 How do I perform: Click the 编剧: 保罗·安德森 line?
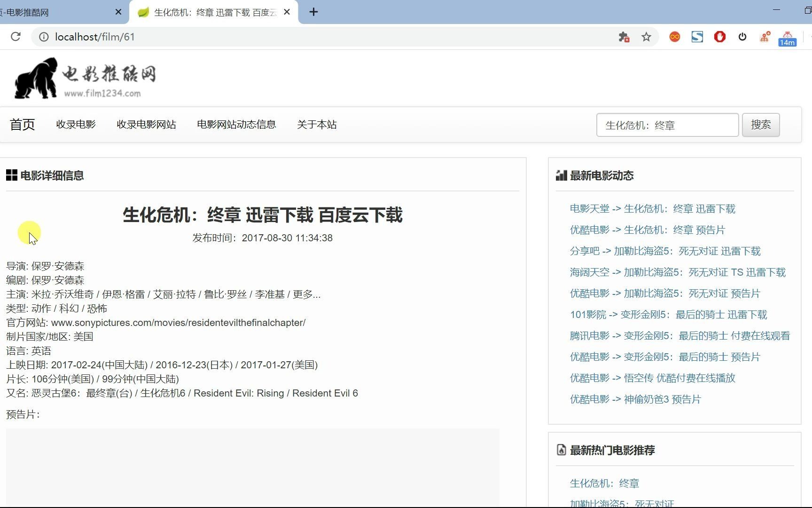click(x=45, y=280)
